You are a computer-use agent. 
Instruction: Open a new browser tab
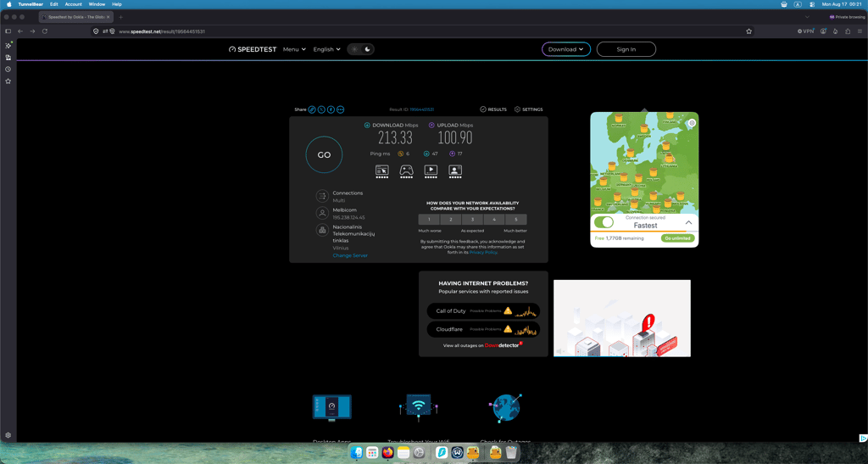tap(120, 17)
